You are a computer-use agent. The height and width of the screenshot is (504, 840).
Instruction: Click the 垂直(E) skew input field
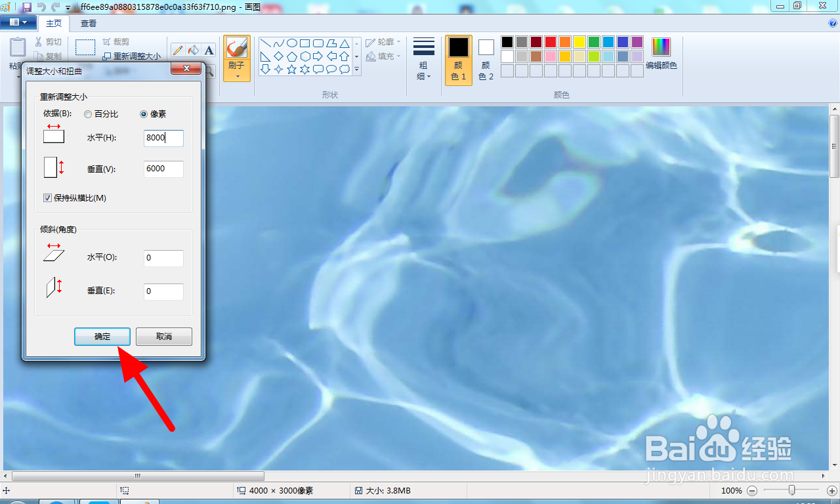tap(163, 291)
